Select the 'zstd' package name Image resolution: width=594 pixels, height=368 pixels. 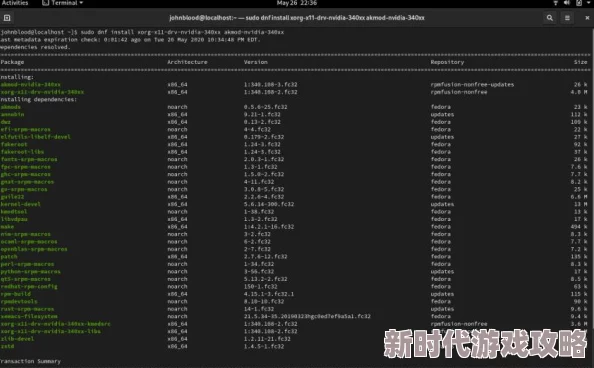pyautogui.click(x=7, y=346)
